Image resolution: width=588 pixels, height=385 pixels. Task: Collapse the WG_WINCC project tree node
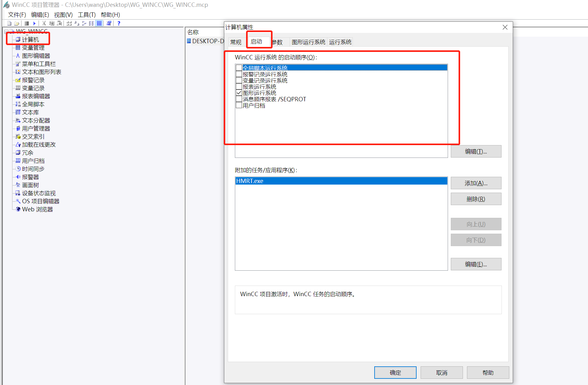pyautogui.click(x=6, y=31)
